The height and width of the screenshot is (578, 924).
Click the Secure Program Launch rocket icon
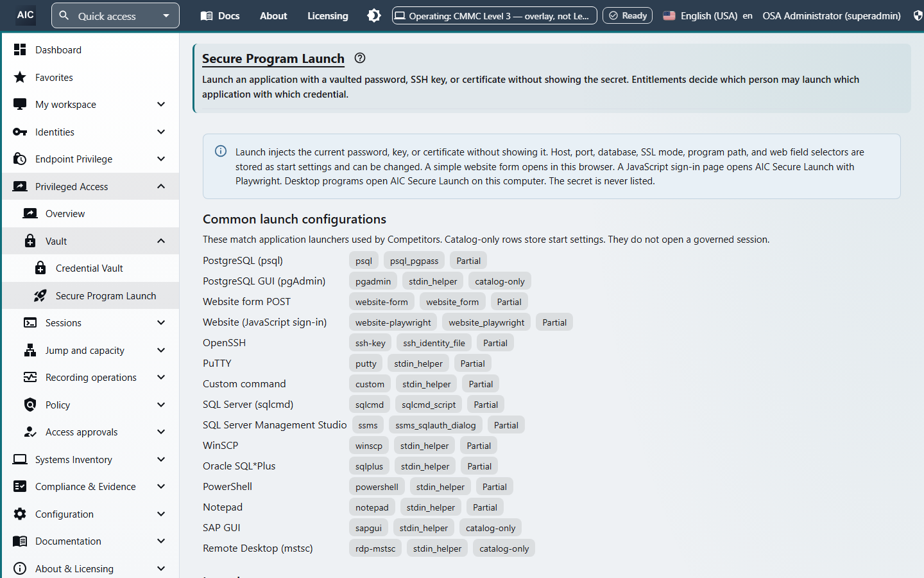pyautogui.click(x=40, y=295)
